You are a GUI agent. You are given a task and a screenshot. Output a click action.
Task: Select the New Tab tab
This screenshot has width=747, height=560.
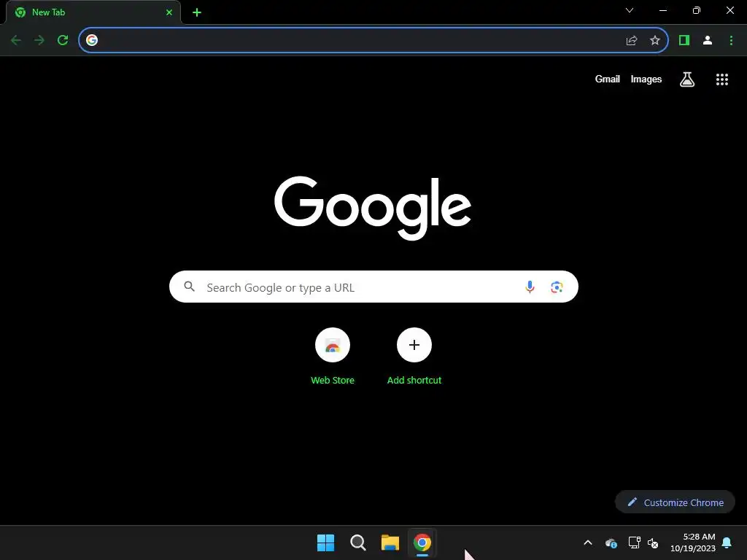93,12
